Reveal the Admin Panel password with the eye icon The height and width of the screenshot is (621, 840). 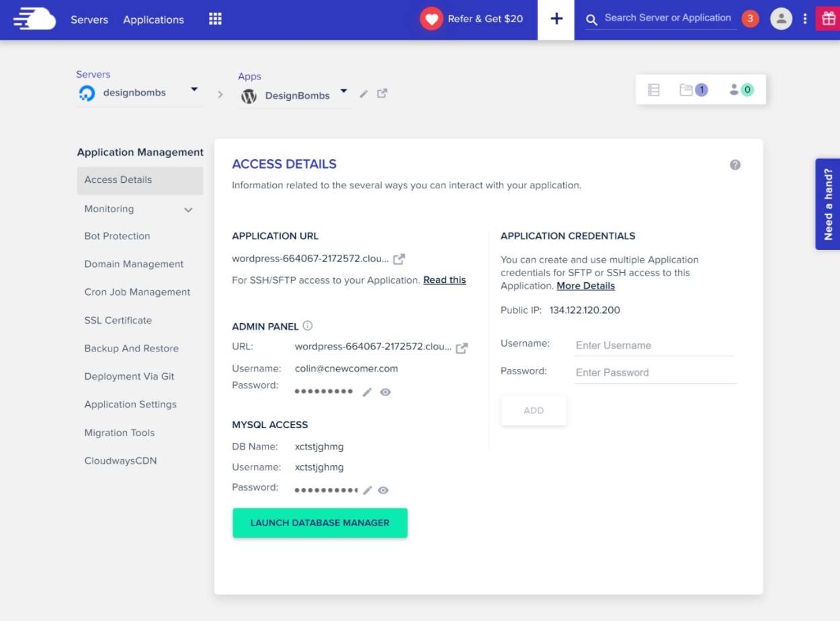[385, 391]
